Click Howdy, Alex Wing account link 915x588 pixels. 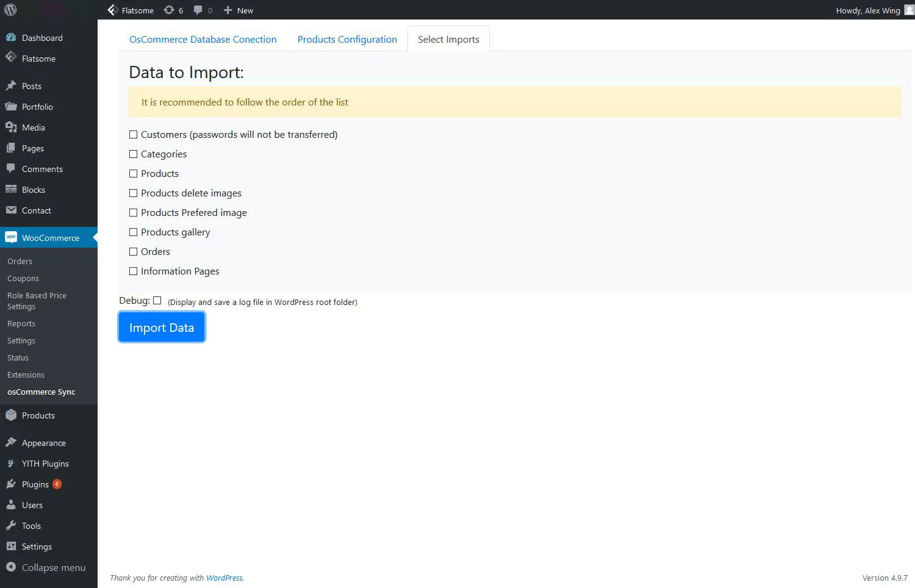tap(868, 10)
